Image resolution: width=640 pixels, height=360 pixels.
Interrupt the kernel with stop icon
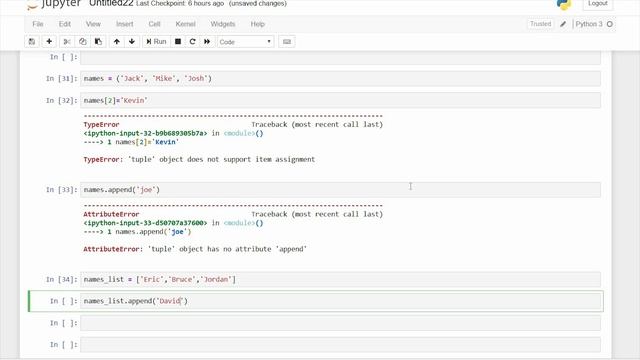178,42
